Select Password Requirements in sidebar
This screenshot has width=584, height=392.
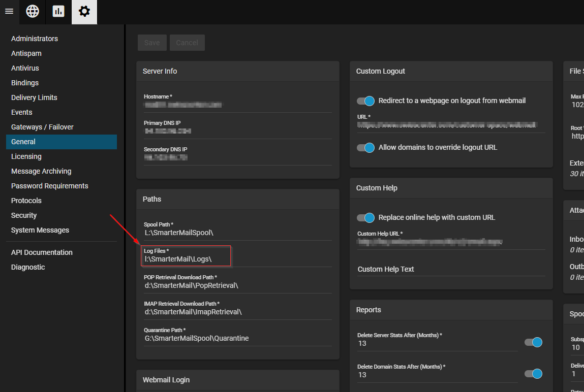pyautogui.click(x=50, y=186)
